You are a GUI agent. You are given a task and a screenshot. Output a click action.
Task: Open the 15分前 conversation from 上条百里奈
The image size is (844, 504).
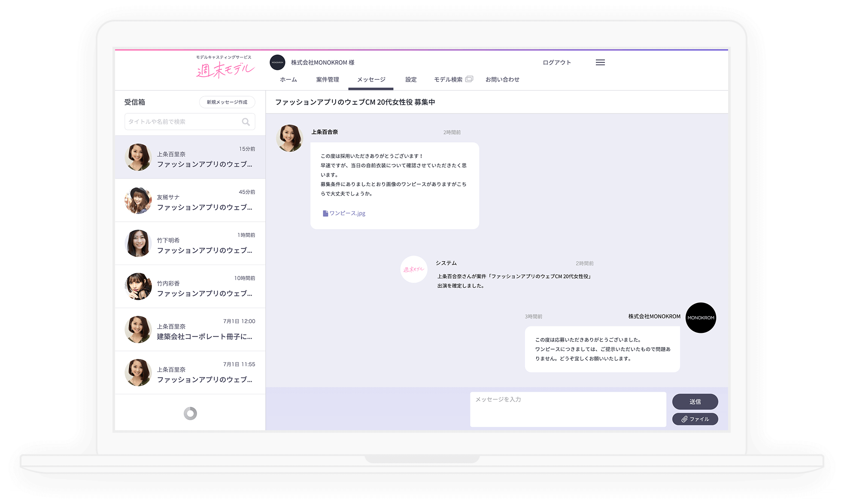pos(190,157)
